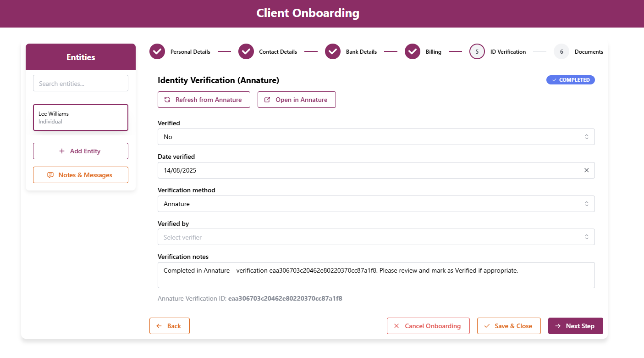Select the Lee Williams entity card
The height and width of the screenshot is (358, 644).
click(x=81, y=117)
